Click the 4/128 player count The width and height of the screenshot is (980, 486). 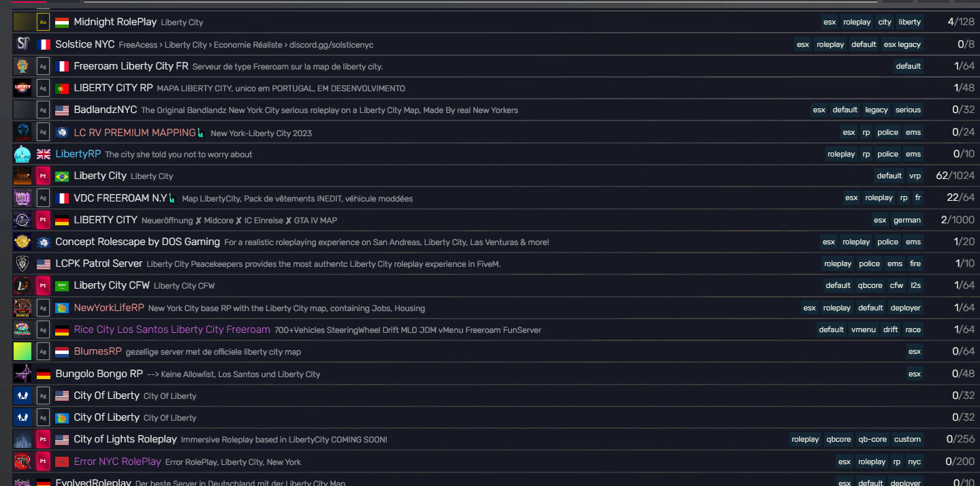click(961, 22)
